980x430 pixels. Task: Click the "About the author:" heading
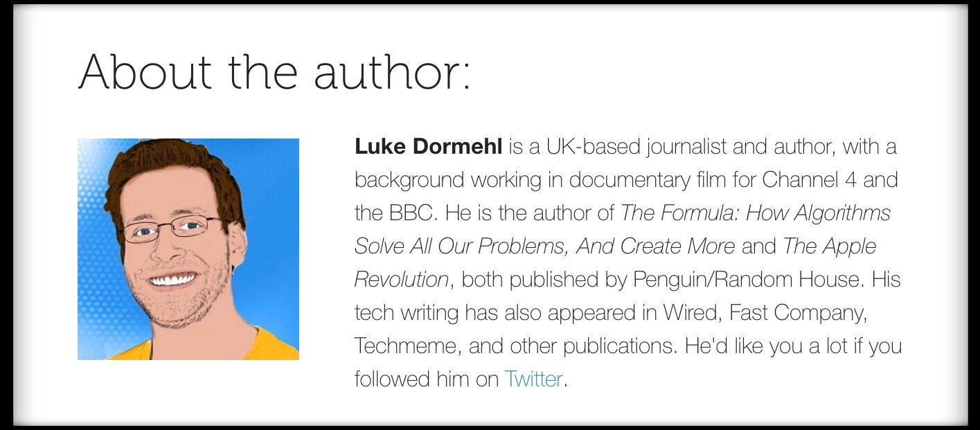[x=274, y=71]
